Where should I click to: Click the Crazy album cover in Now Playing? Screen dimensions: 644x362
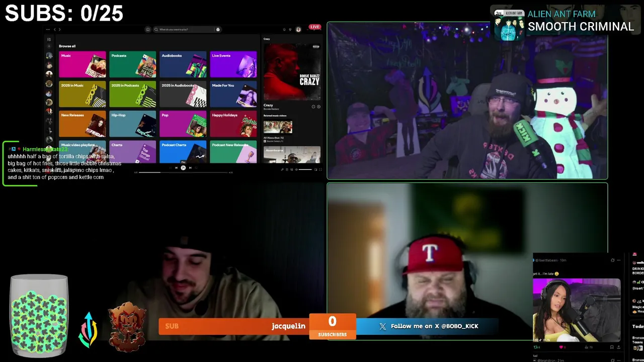[x=292, y=71]
